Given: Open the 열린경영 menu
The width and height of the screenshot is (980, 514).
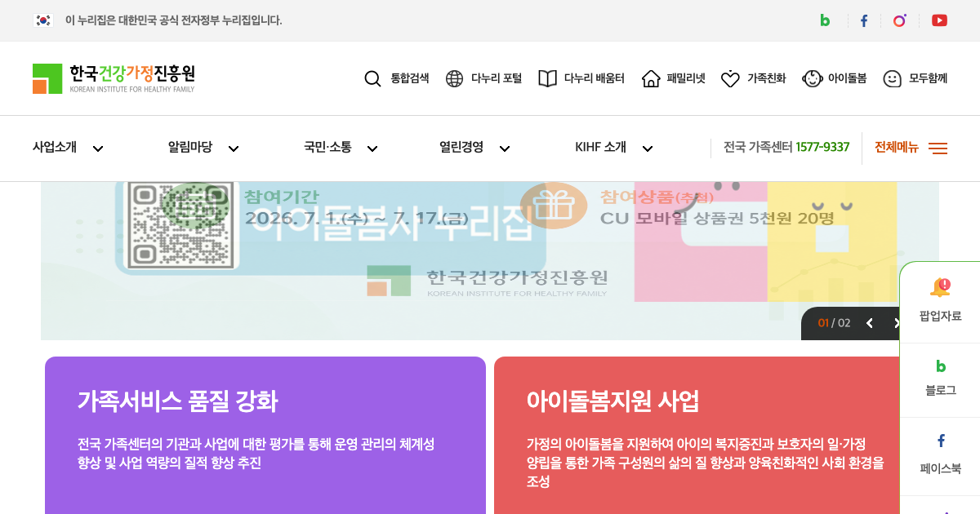Looking at the screenshot, I should coord(461,148).
